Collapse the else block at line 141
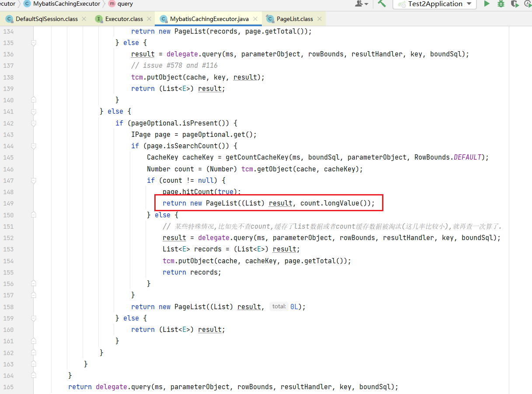 pyautogui.click(x=34, y=112)
